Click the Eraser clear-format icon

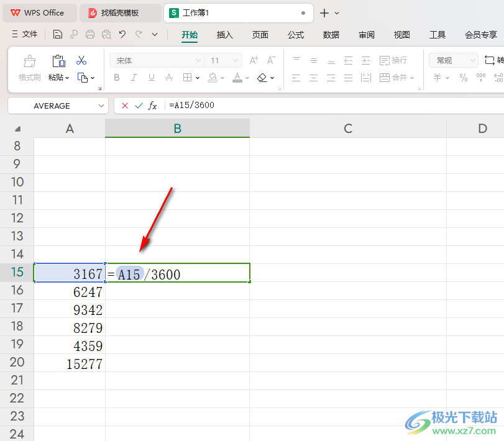tap(262, 78)
